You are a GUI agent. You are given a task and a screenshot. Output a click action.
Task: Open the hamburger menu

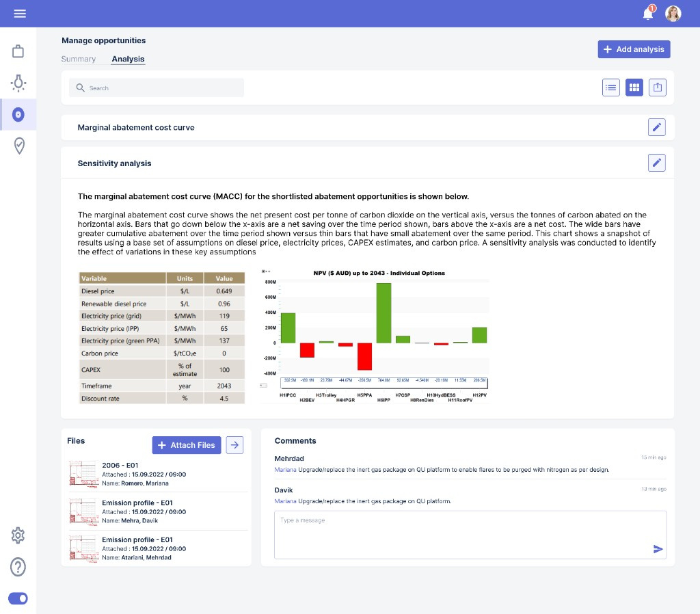coord(20,14)
